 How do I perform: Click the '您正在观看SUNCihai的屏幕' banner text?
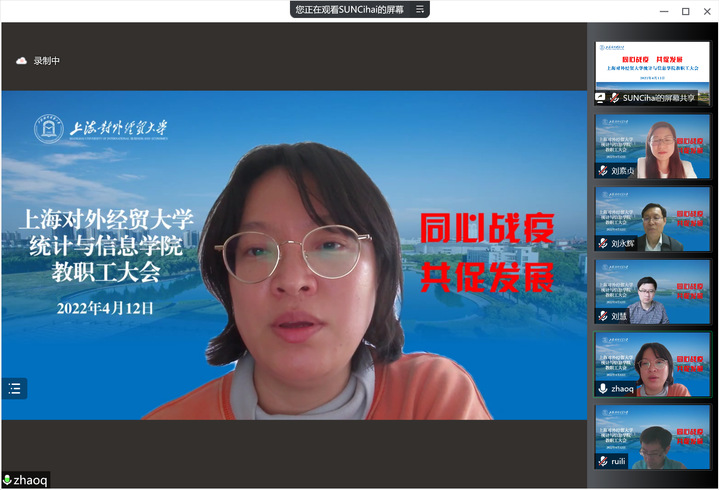[x=350, y=9]
